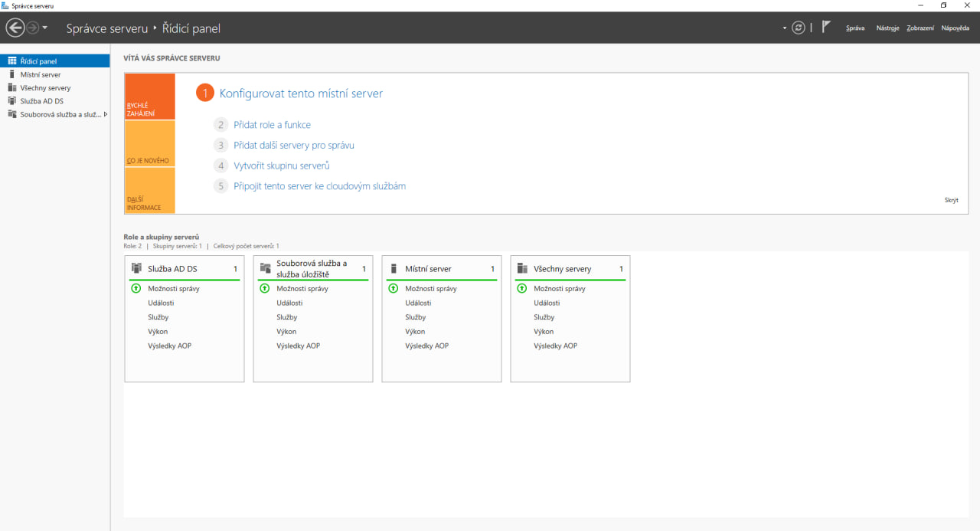The height and width of the screenshot is (531, 980).
Task: Open the Nástroje menu
Action: coord(887,28)
